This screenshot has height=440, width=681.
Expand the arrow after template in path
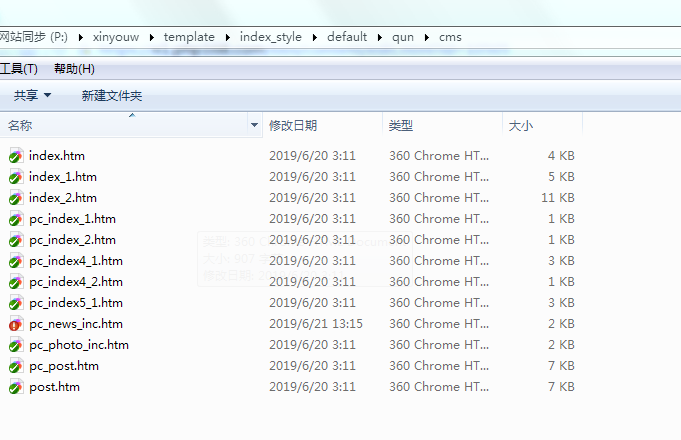pos(228,37)
